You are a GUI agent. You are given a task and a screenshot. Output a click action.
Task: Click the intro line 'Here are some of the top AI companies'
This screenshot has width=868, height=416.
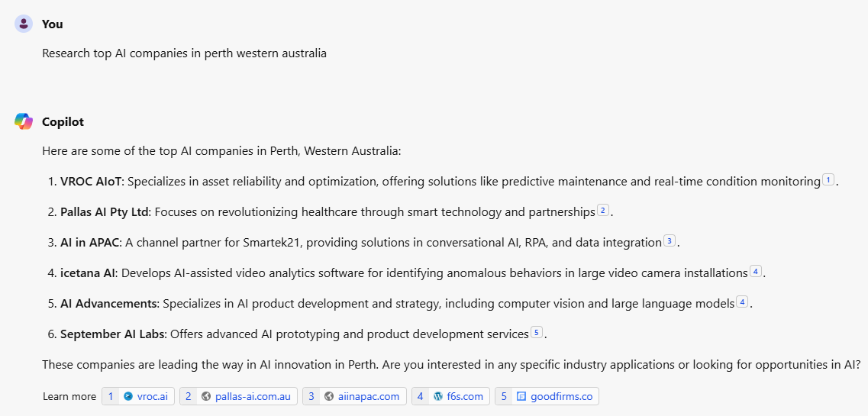click(221, 151)
